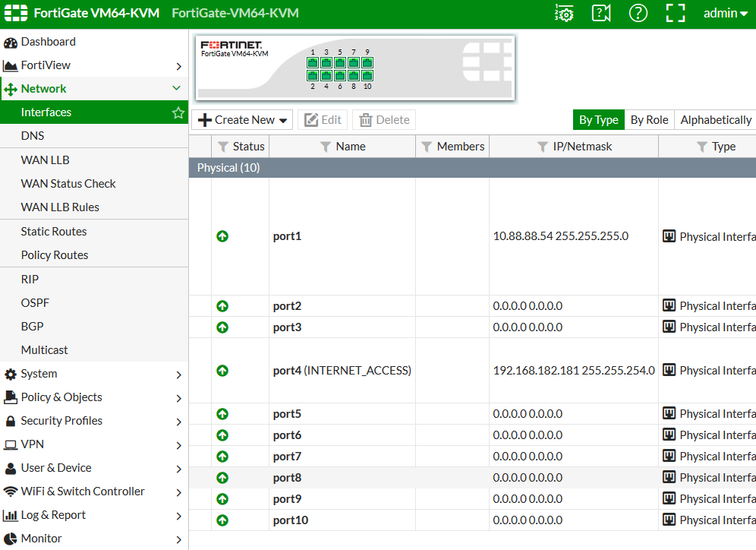Click the IP/Netmask column filter icon

point(543,147)
